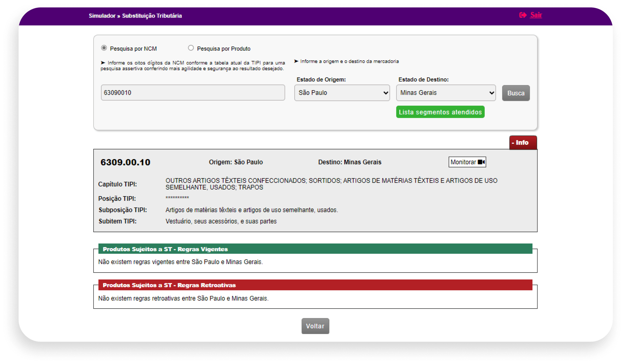Collapse the Info panel
The image size is (624, 364).
pyautogui.click(x=523, y=143)
